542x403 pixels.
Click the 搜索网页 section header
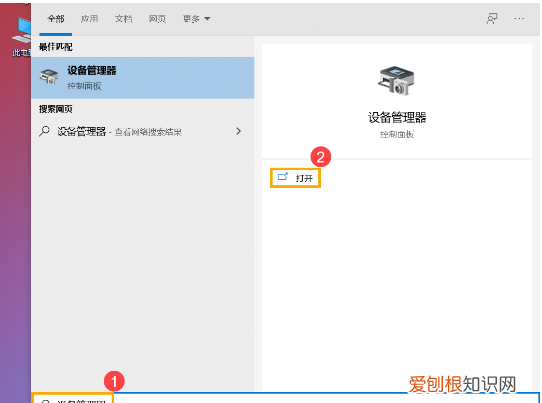pyautogui.click(x=56, y=109)
